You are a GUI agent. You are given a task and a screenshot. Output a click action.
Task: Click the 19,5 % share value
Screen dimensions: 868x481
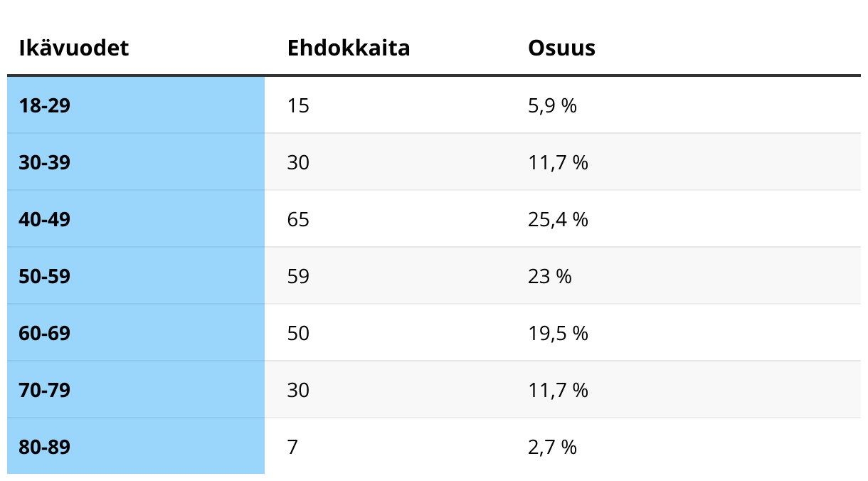[x=558, y=334]
